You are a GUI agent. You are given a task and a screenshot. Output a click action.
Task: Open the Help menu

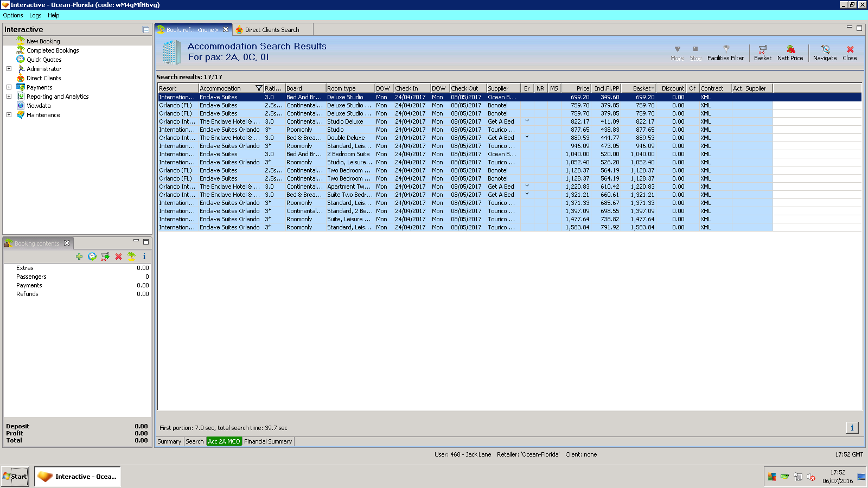click(x=53, y=15)
